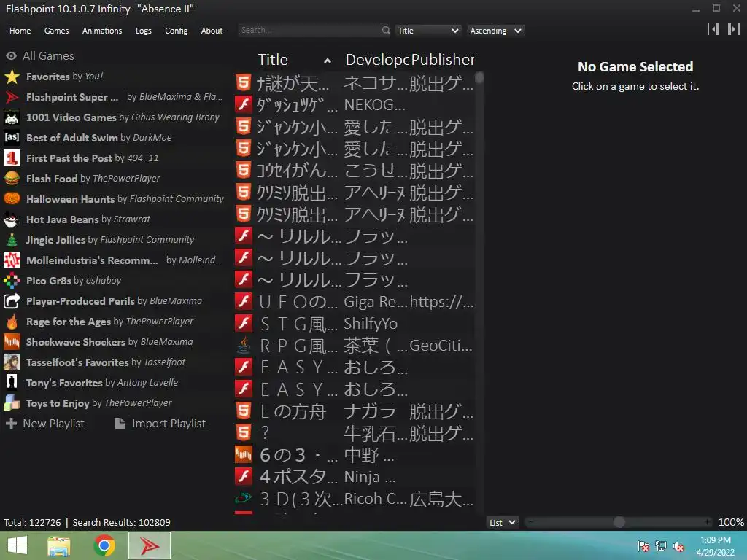
Task: Toggle the right sidebar collapse icon
Action: (x=734, y=29)
